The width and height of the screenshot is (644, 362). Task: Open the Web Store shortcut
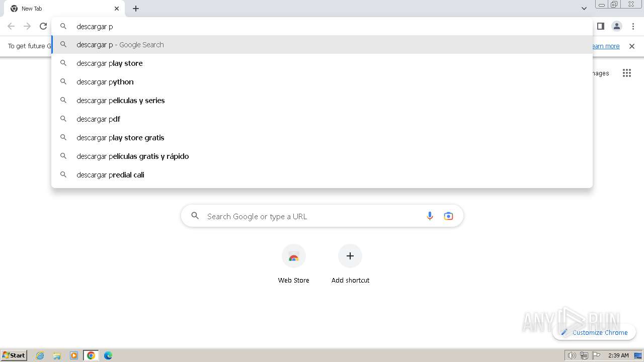(x=294, y=264)
